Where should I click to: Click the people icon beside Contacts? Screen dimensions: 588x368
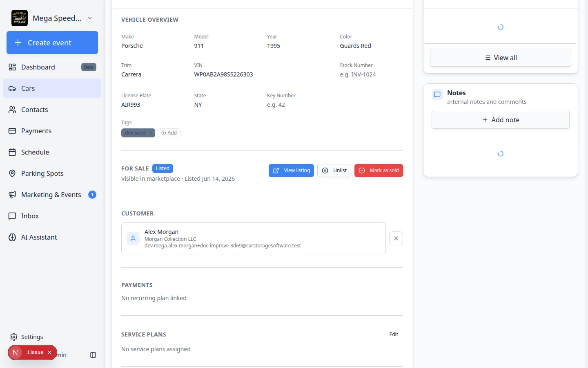(x=12, y=110)
